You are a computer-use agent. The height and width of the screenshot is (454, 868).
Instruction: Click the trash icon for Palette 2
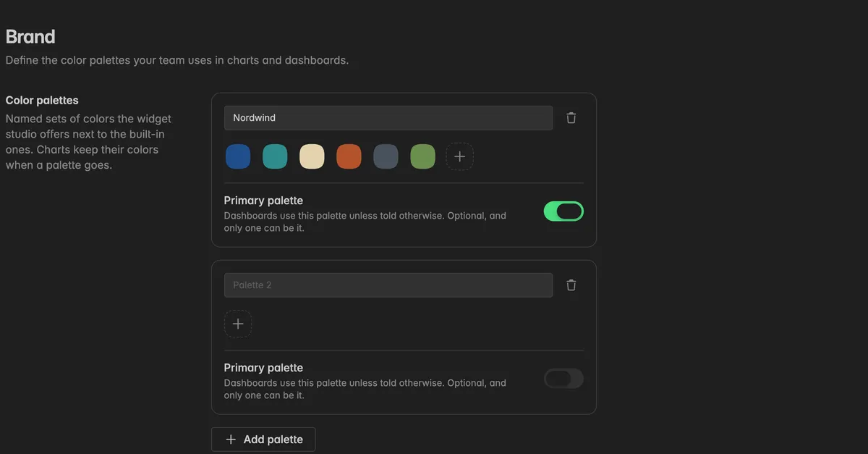click(x=571, y=285)
